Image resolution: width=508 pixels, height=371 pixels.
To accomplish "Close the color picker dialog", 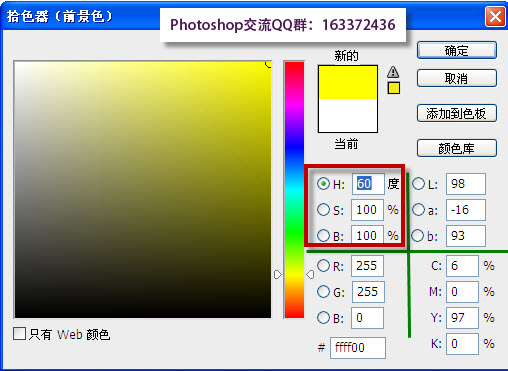I will [x=495, y=17].
